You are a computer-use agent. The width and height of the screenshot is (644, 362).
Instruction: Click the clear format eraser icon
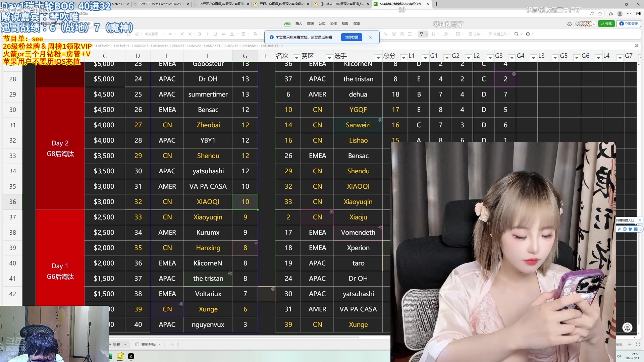pos(137,34)
